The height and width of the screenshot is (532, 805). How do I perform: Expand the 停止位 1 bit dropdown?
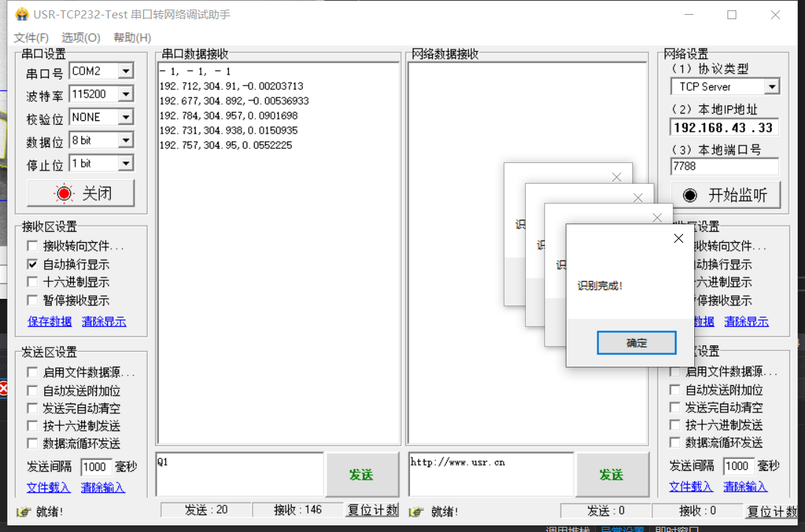pyautogui.click(x=126, y=163)
